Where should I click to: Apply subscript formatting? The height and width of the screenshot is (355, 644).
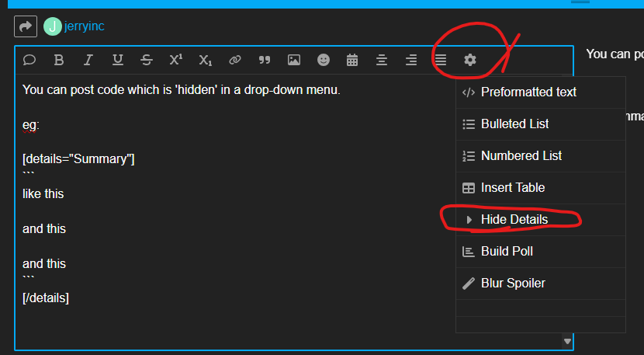point(205,61)
